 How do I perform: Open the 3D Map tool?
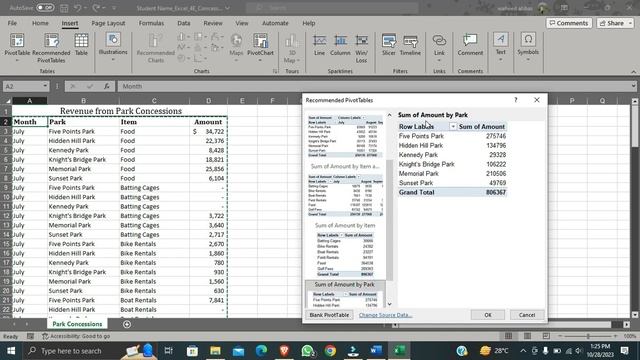tap(291, 48)
